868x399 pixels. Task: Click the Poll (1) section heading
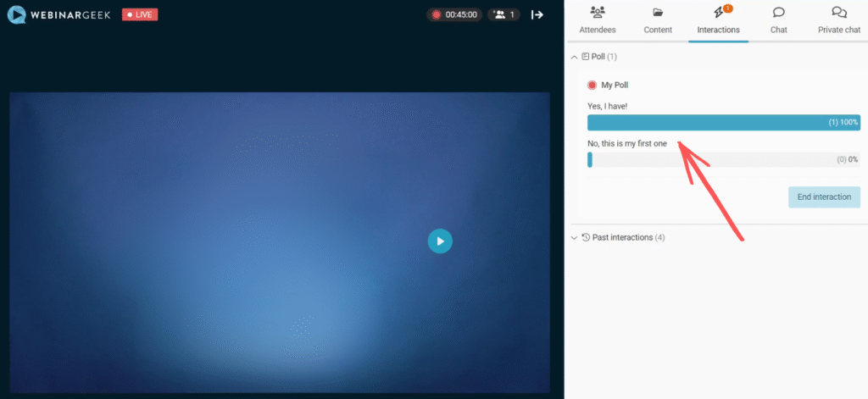click(599, 57)
